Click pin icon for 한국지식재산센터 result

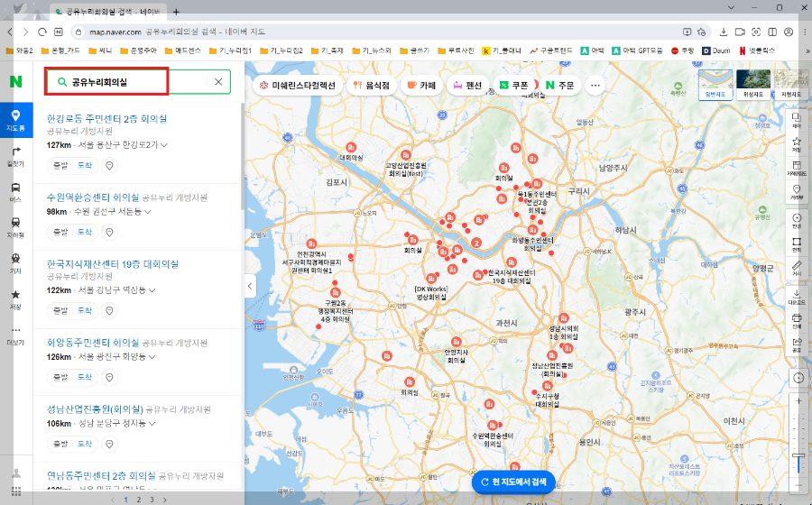pyautogui.click(x=109, y=310)
